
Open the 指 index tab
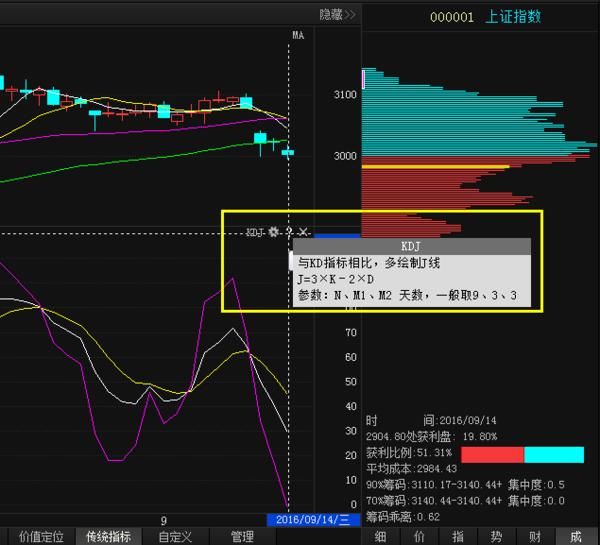458,537
